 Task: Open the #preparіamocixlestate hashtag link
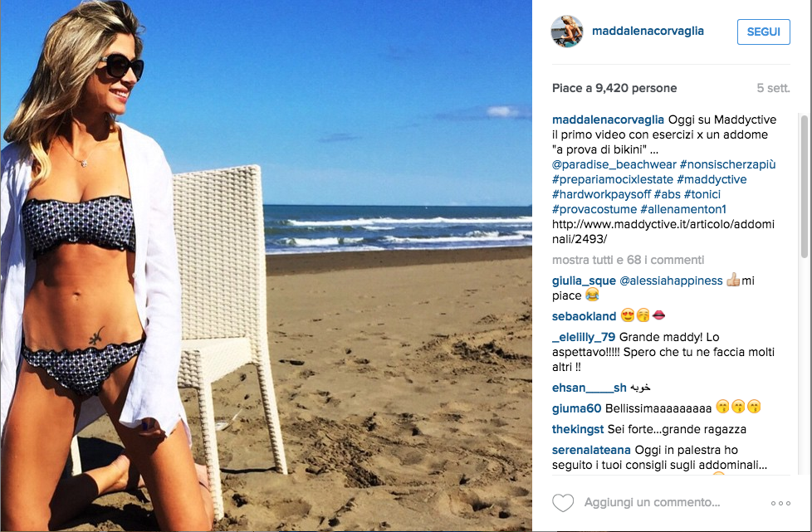613,179
